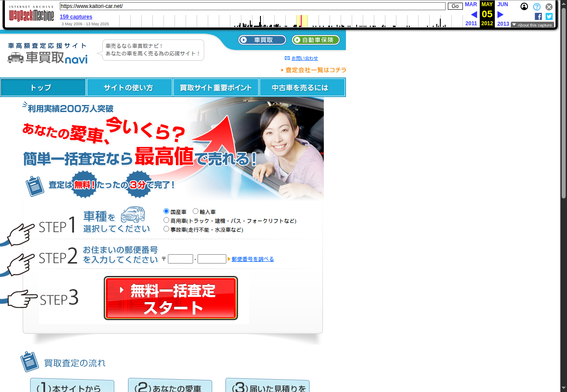Click the 159 captures link
This screenshot has width=567, height=392.
76,17
